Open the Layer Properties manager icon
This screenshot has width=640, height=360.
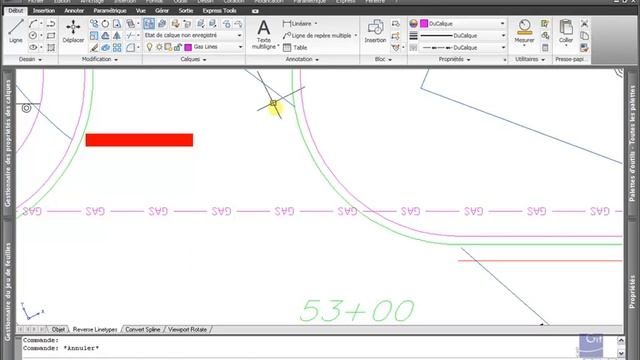point(149,24)
